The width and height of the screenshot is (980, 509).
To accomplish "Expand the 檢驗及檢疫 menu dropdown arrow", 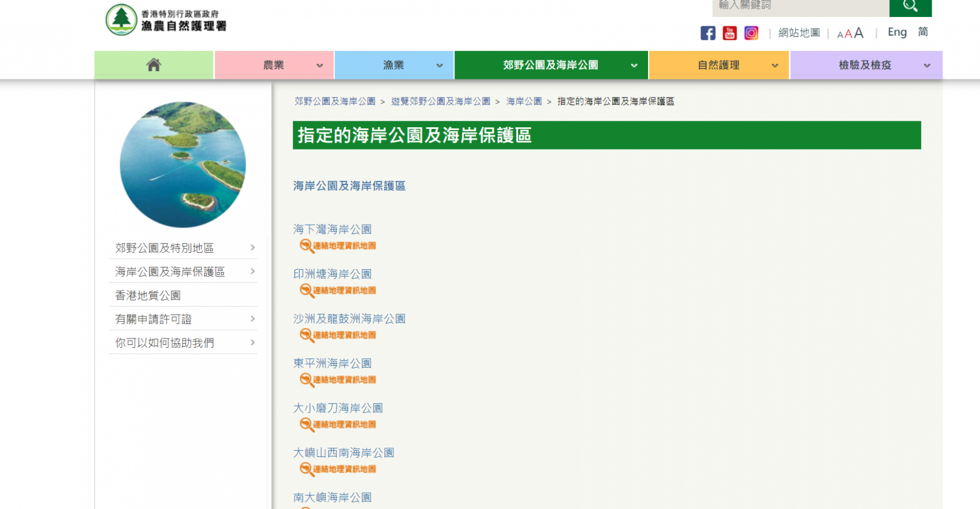I will [x=927, y=65].
